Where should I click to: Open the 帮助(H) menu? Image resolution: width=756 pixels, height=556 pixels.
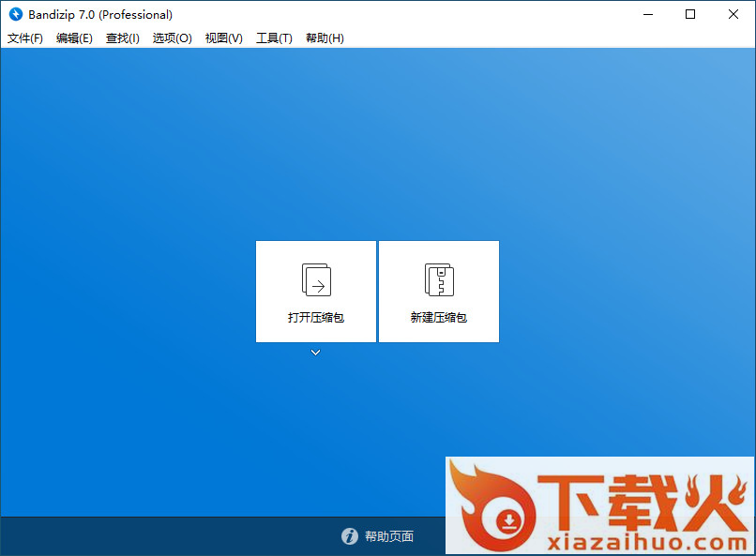click(325, 38)
